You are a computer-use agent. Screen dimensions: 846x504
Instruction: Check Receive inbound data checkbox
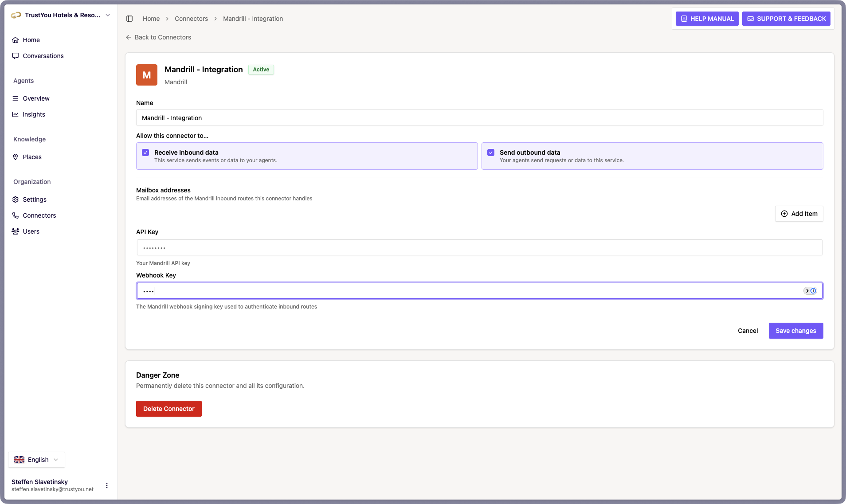pyautogui.click(x=145, y=152)
